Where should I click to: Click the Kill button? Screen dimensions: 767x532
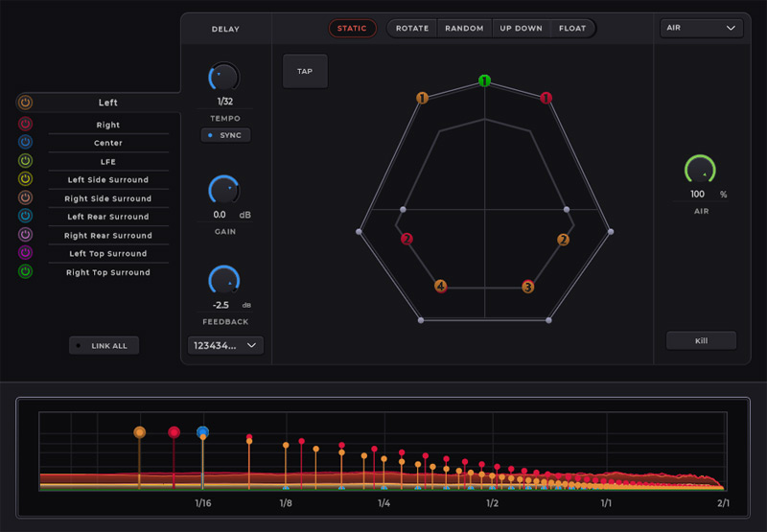click(701, 340)
